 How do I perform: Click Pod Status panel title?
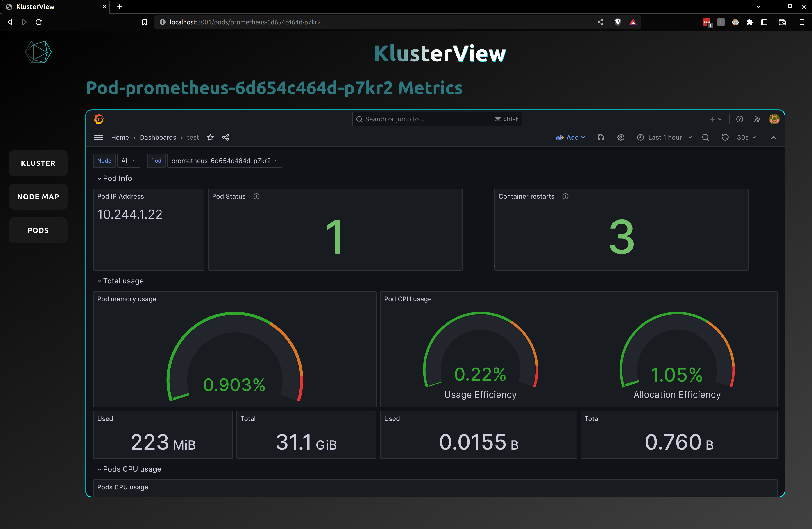coord(229,197)
